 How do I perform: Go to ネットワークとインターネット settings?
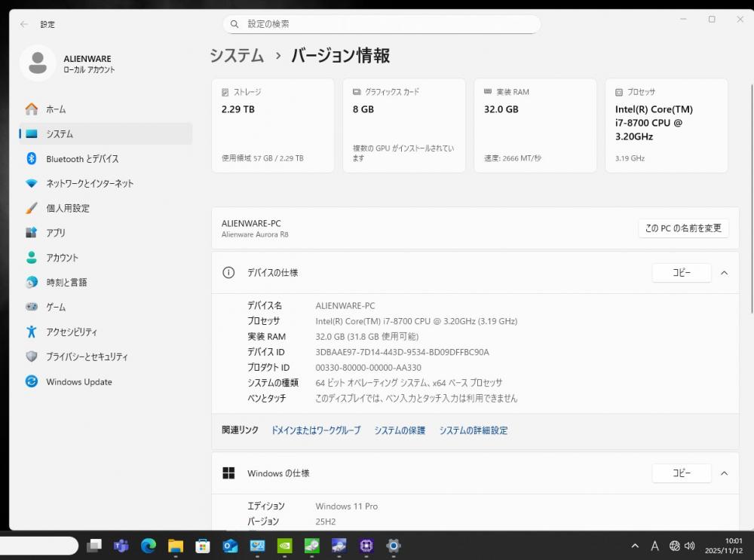point(89,184)
